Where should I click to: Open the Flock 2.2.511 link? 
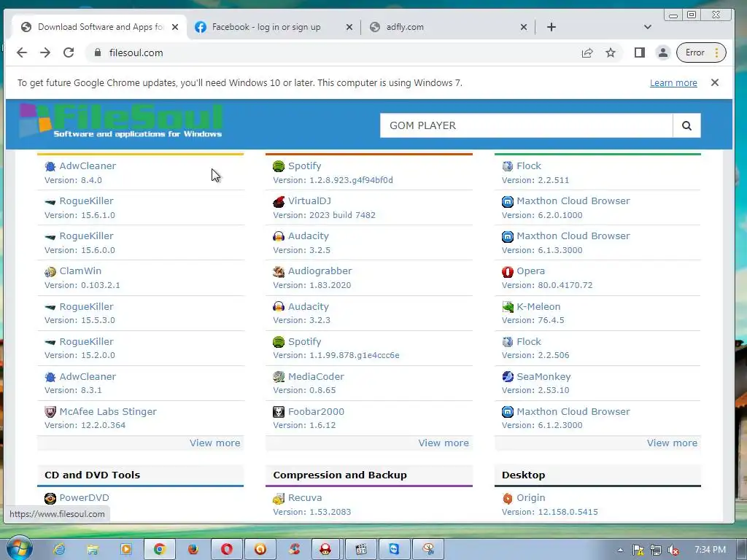[x=529, y=166]
